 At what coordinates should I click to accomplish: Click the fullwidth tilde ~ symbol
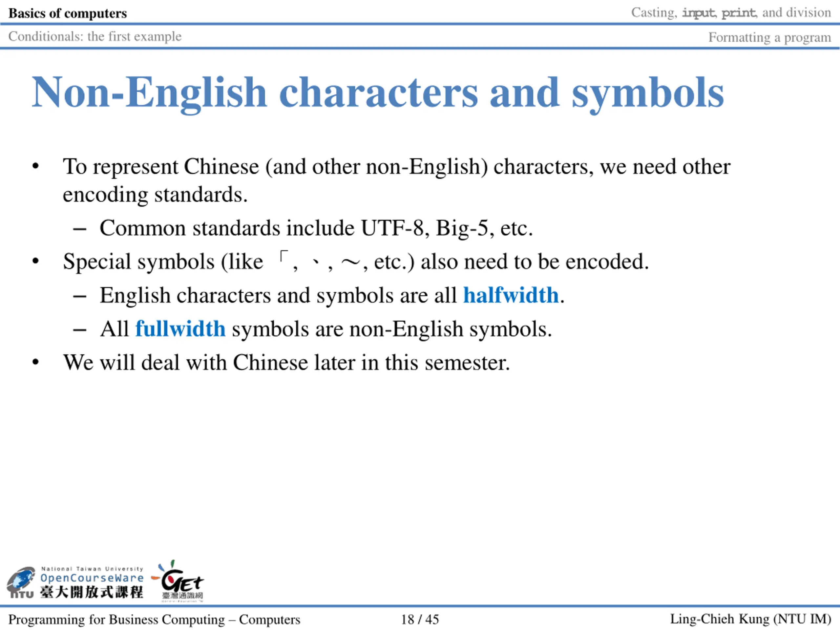350,262
